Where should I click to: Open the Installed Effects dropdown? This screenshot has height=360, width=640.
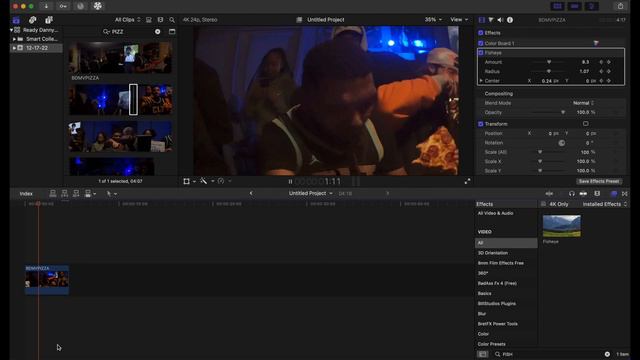click(x=604, y=204)
